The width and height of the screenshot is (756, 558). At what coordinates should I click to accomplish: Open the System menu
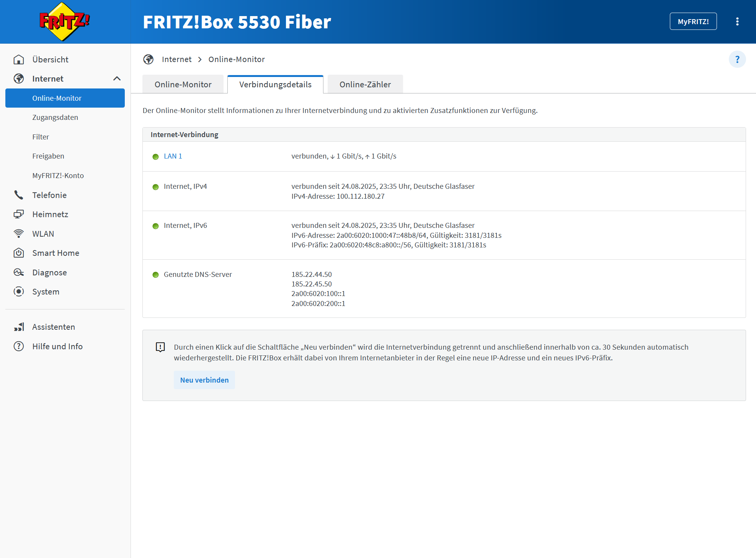pyautogui.click(x=46, y=291)
